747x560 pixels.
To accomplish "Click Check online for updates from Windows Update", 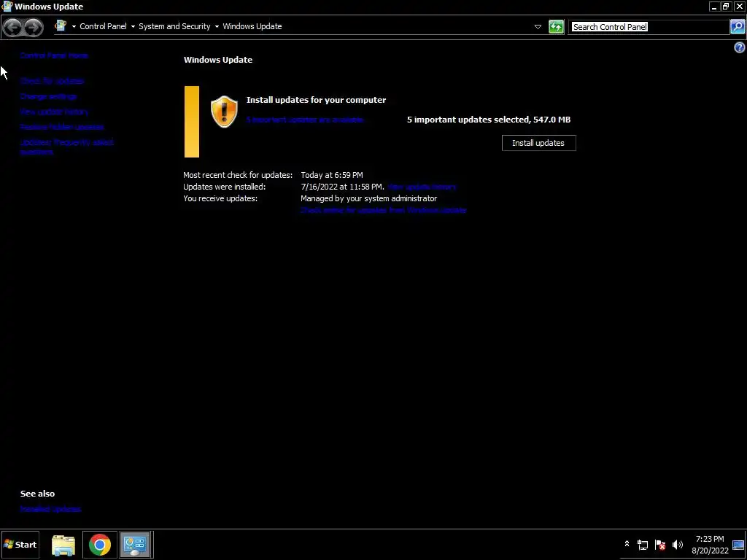I will [384, 210].
